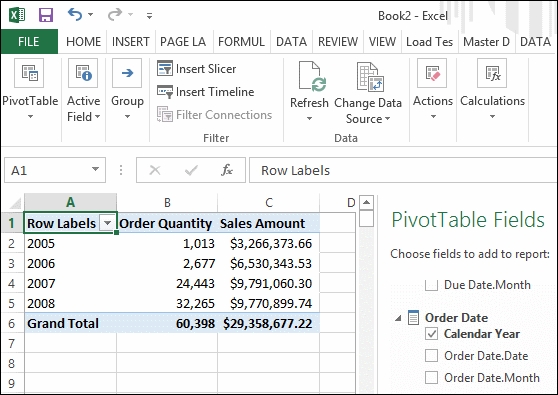Save the workbook with the floppy icon
Viewport: 558px width, 395px height.
point(46,15)
